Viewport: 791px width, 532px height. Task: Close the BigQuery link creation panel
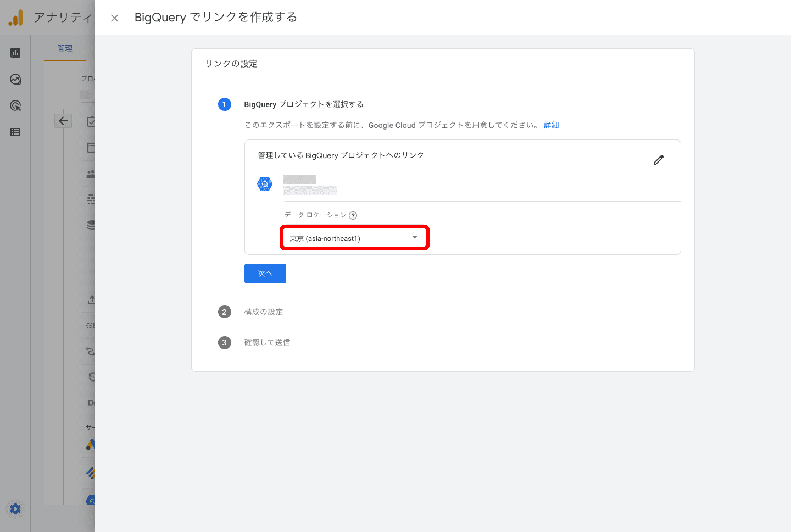(115, 18)
